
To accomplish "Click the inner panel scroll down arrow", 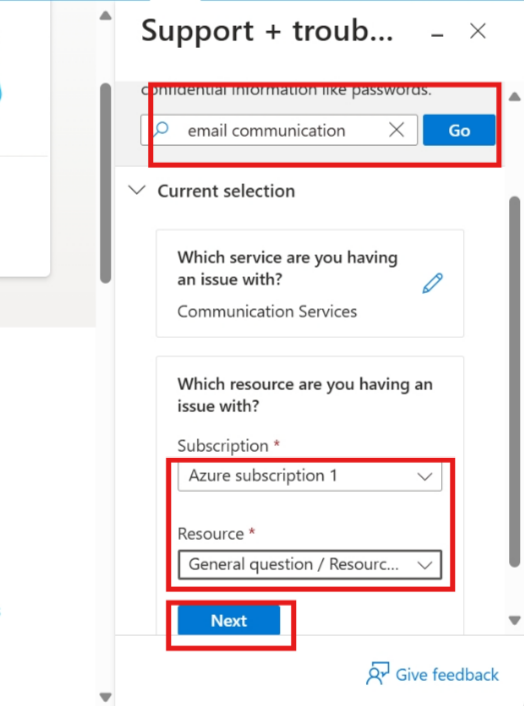I will coord(515,620).
